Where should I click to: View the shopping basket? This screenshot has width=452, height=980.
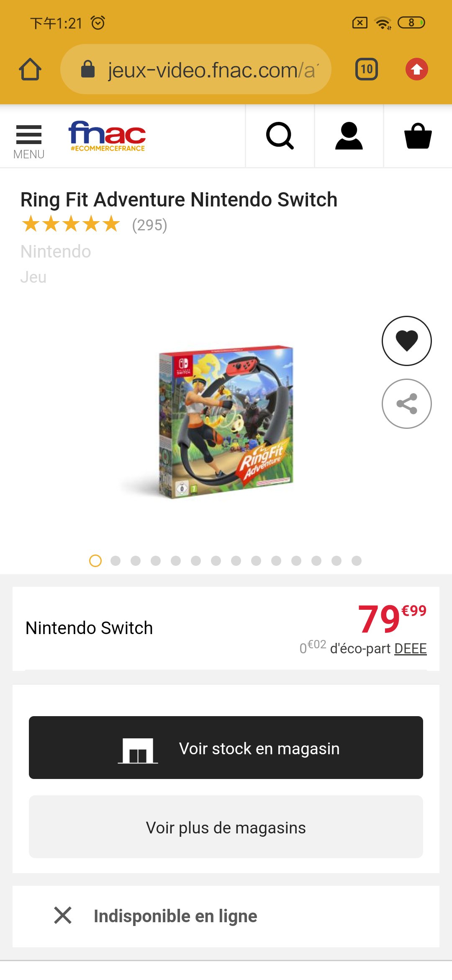pos(418,136)
